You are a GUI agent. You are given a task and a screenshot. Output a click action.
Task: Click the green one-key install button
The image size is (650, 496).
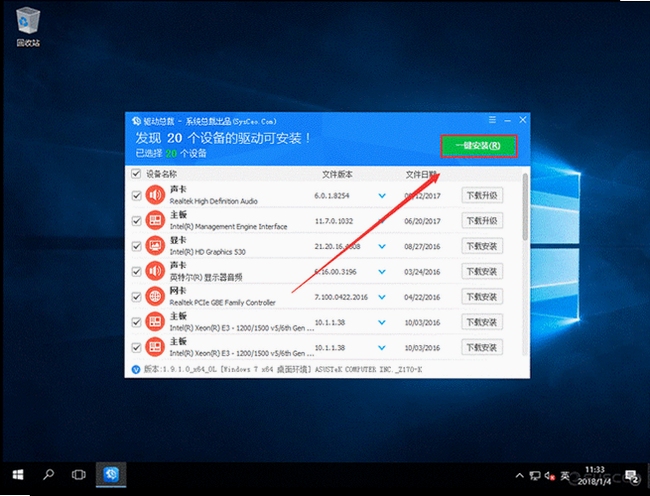(478, 146)
